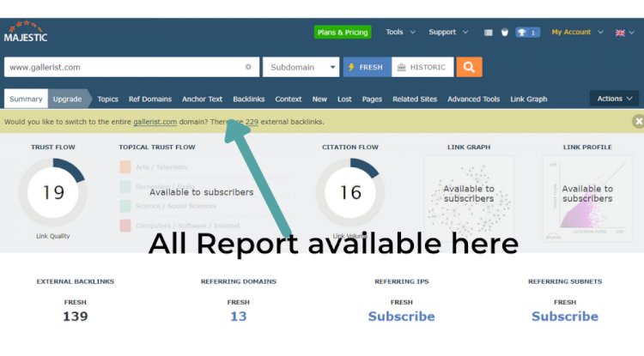Click the Upgrade tab
This screenshot has width=644, height=356.
(67, 99)
